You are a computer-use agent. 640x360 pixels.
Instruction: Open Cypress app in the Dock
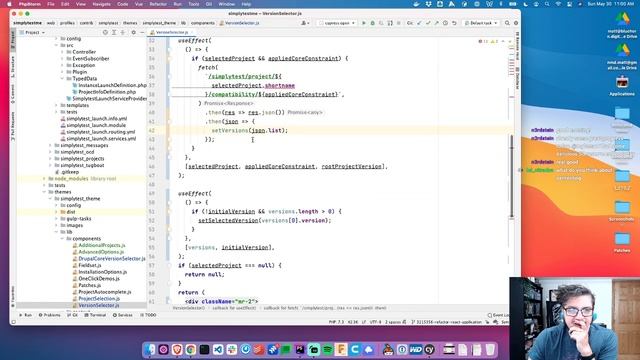(429, 349)
